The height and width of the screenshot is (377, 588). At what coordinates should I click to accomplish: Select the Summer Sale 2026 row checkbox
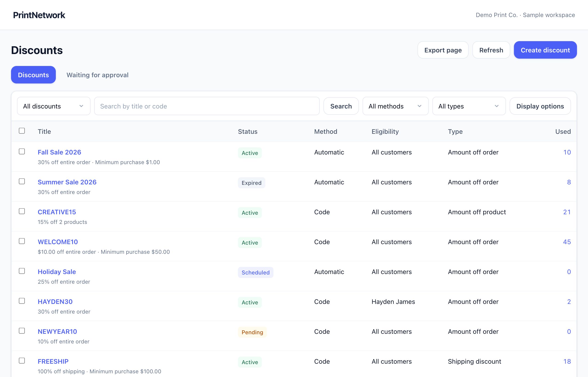pyautogui.click(x=22, y=181)
